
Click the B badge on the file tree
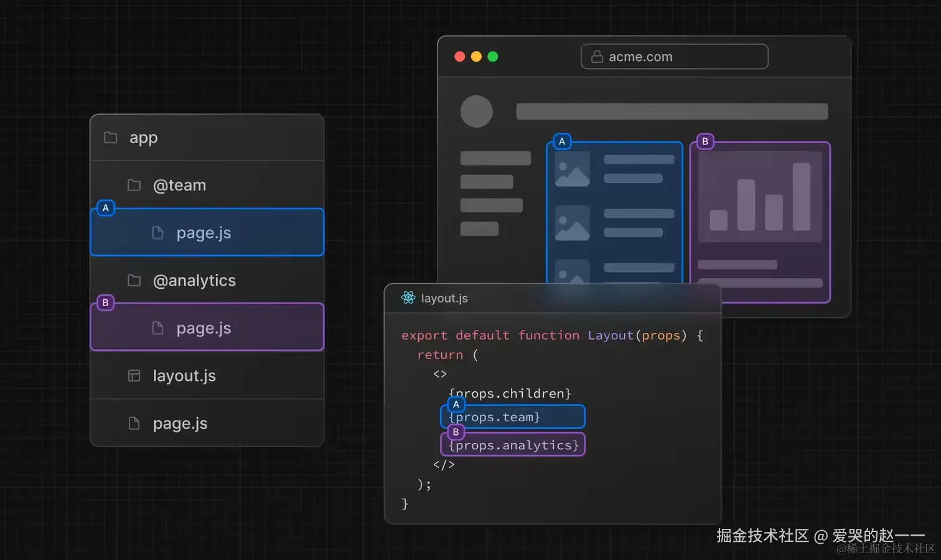pyautogui.click(x=106, y=302)
